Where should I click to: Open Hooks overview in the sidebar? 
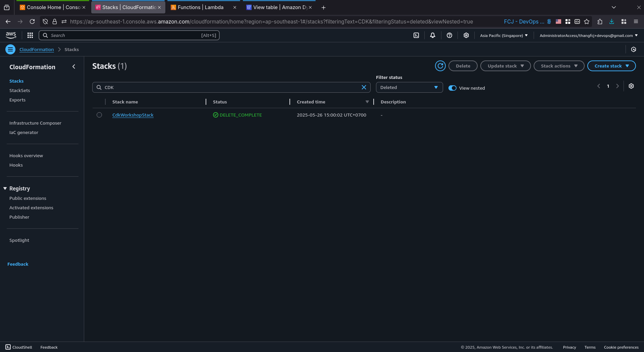[26, 156]
